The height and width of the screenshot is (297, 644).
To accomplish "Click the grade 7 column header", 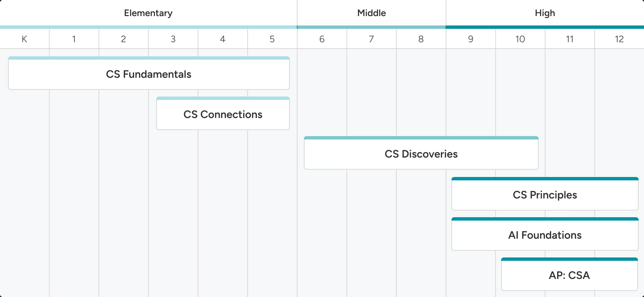I will pos(371,39).
